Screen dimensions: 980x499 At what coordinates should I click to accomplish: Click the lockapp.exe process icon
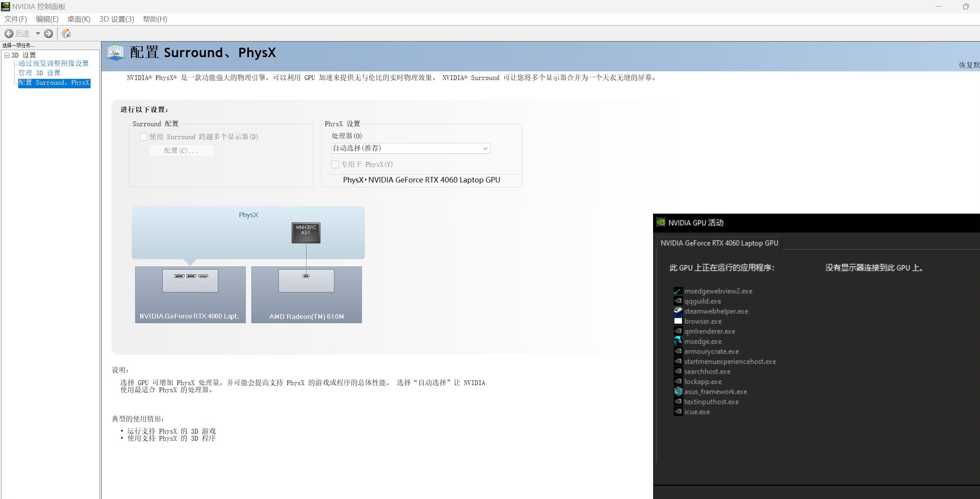pyautogui.click(x=678, y=382)
